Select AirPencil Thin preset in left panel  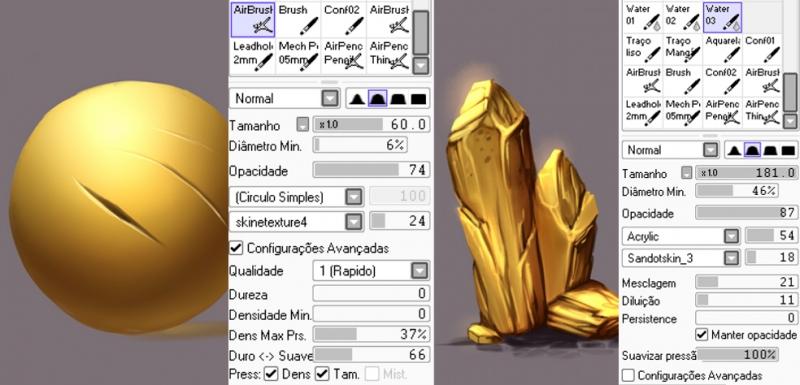pos(389,56)
